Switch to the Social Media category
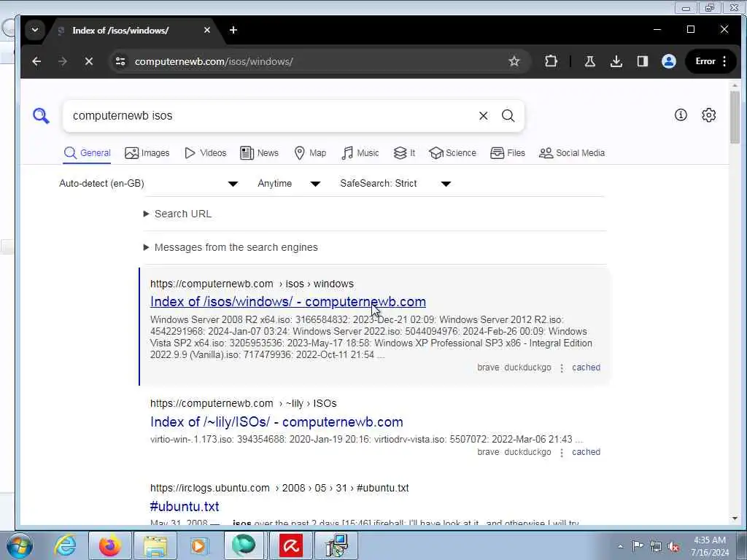Image resolution: width=747 pixels, height=560 pixels. (572, 153)
